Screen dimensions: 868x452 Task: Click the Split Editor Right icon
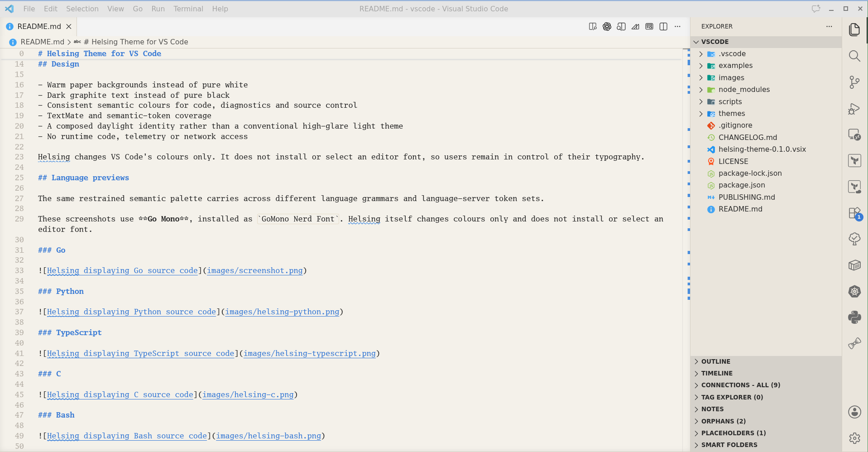coord(663,27)
